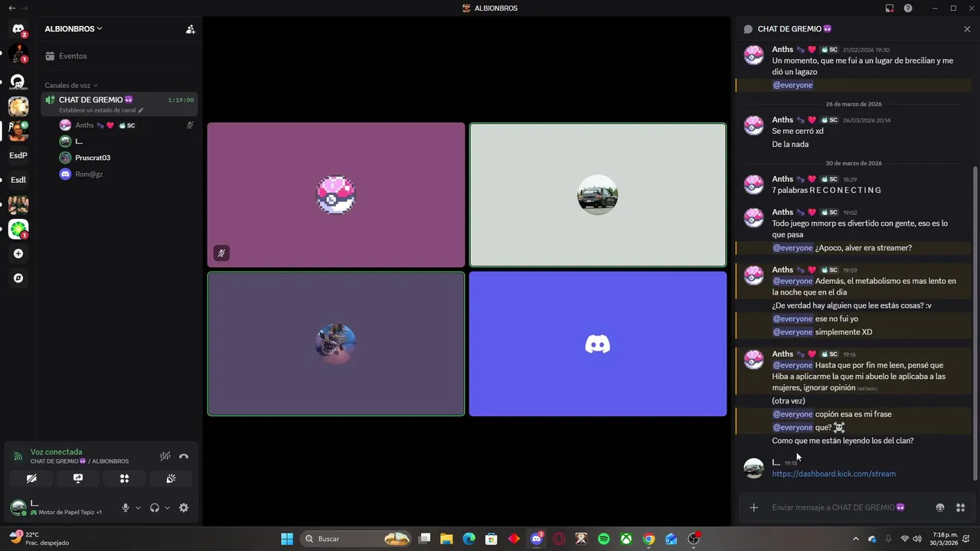
Task: Open Discord direct messages home icon
Action: [x=18, y=29]
